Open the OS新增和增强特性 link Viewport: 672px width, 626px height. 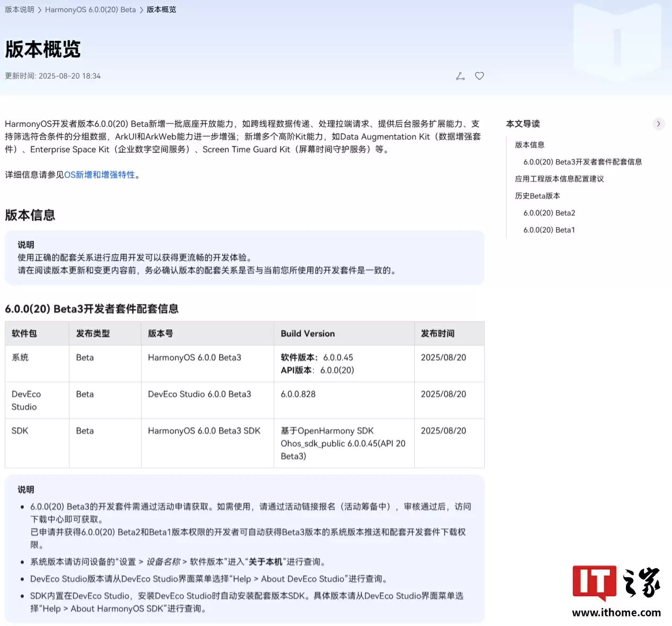coord(100,175)
